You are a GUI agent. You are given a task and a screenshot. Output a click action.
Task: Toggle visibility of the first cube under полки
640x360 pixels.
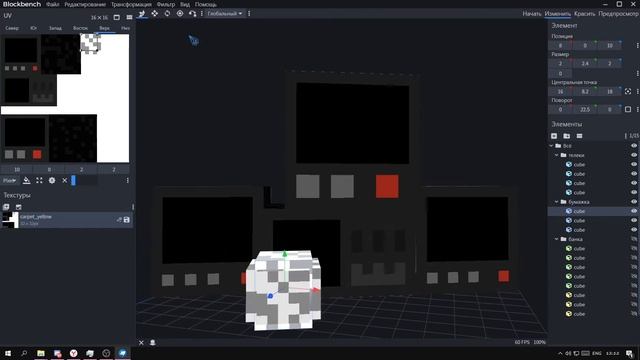634,164
